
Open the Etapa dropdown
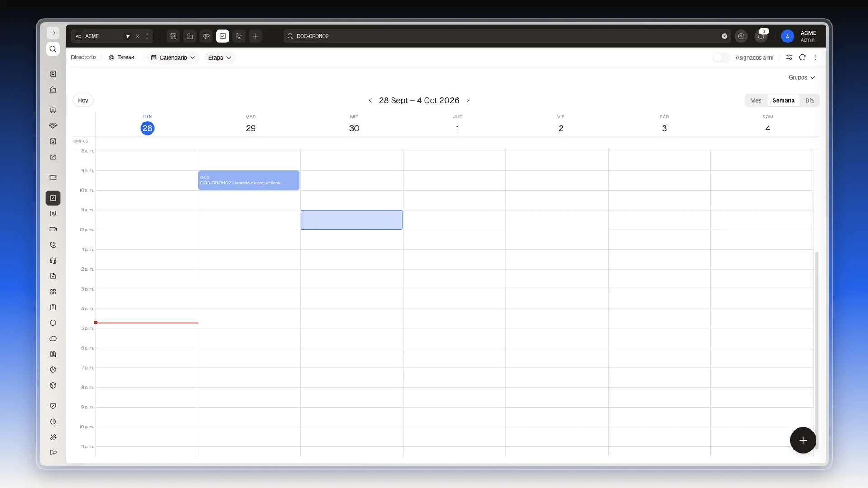click(x=220, y=57)
